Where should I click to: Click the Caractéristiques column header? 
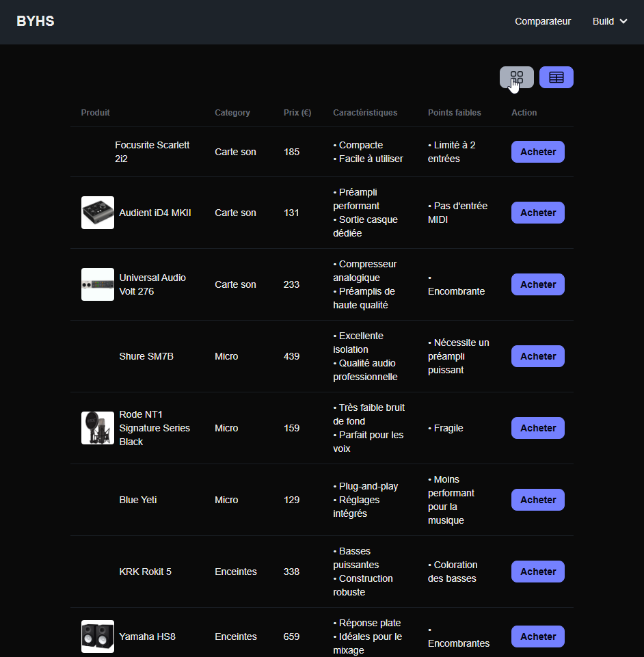365,113
